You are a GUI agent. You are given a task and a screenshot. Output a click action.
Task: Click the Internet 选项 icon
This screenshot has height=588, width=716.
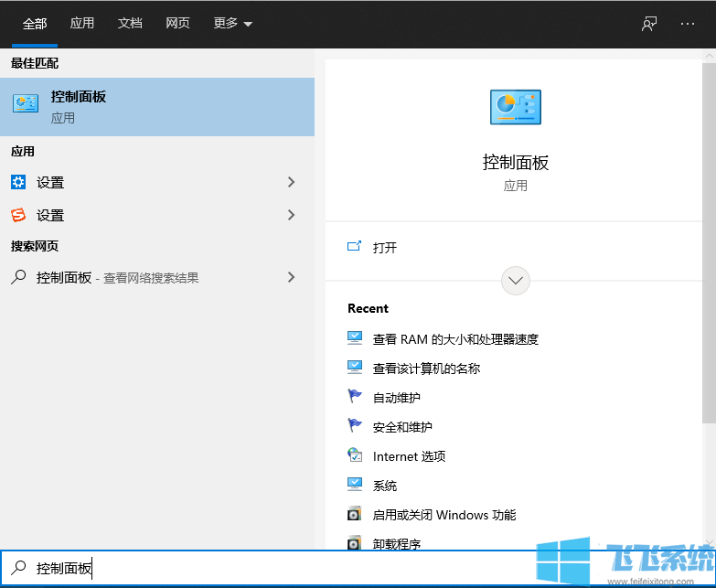[355, 455]
